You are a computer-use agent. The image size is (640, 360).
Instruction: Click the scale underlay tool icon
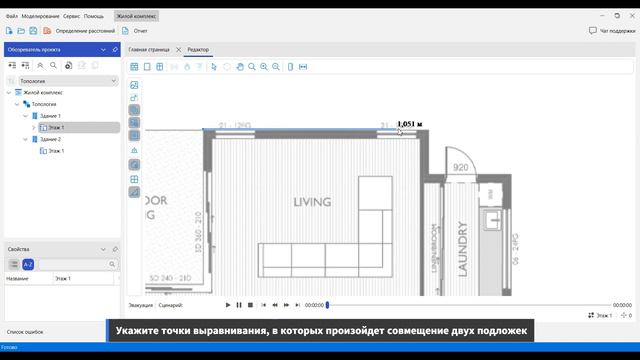tap(134, 98)
